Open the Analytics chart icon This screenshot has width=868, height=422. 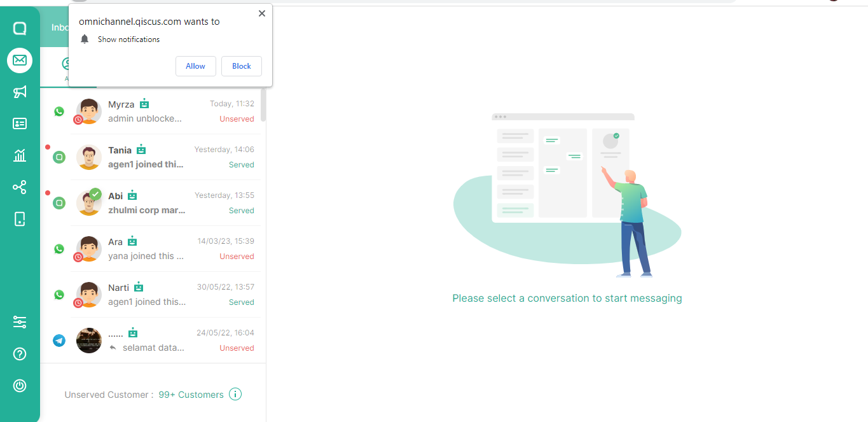pos(20,155)
